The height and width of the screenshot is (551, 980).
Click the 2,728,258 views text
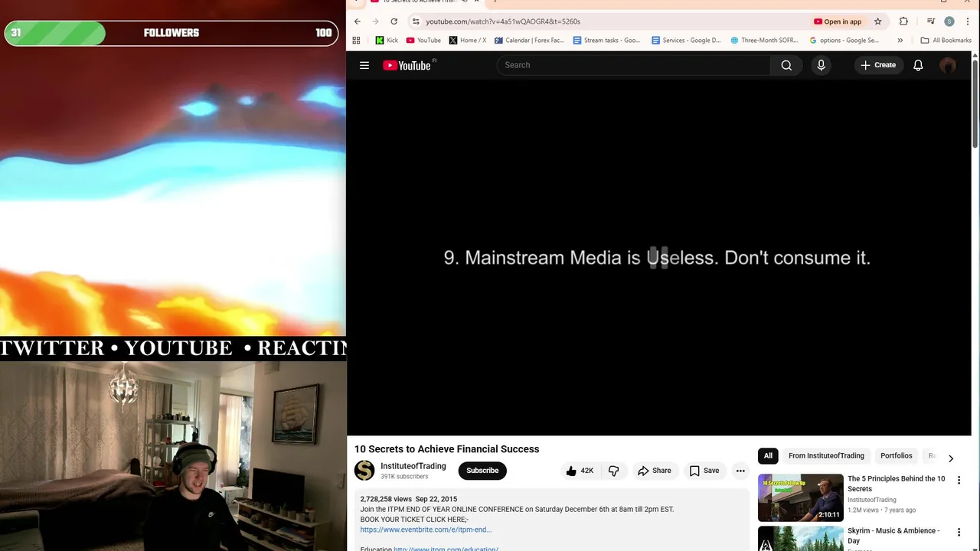point(386,499)
